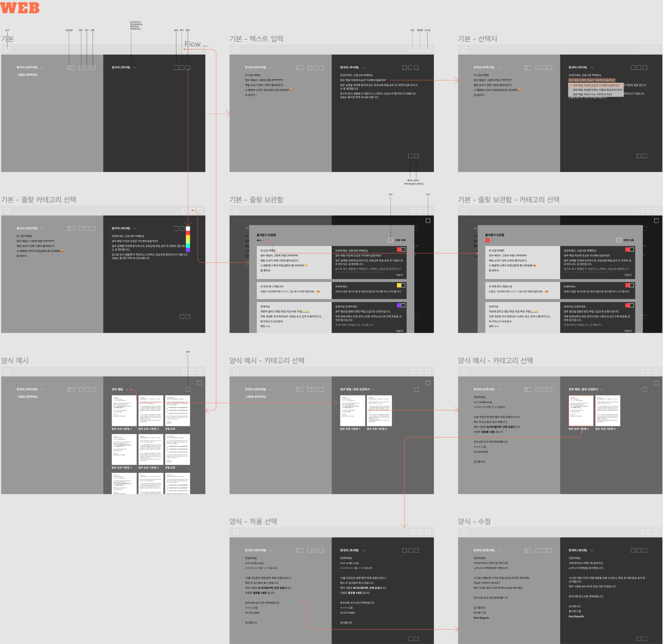The width and height of the screenshot is (663, 644).
Task: Select '업무 메일 작성이 다소 어려우신가요?' option in 선택지 menu
Action: pos(592,94)
